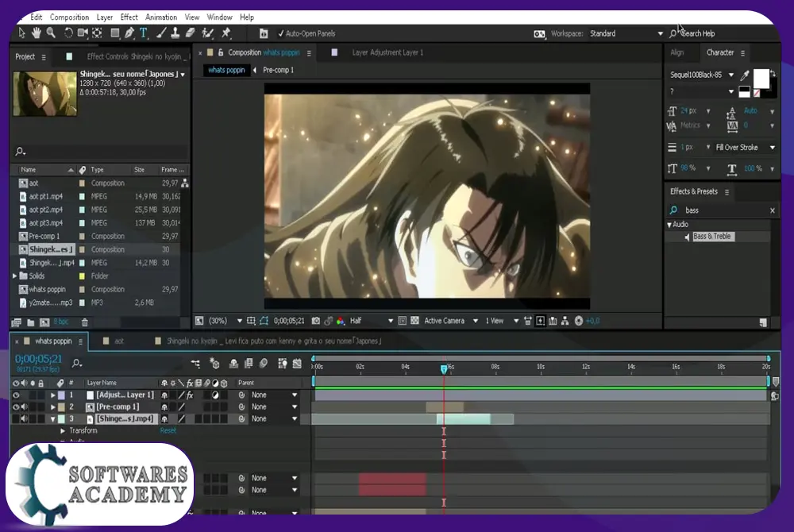Click the snapshot camera icon in viewer
This screenshot has height=532, width=794.
[315, 321]
